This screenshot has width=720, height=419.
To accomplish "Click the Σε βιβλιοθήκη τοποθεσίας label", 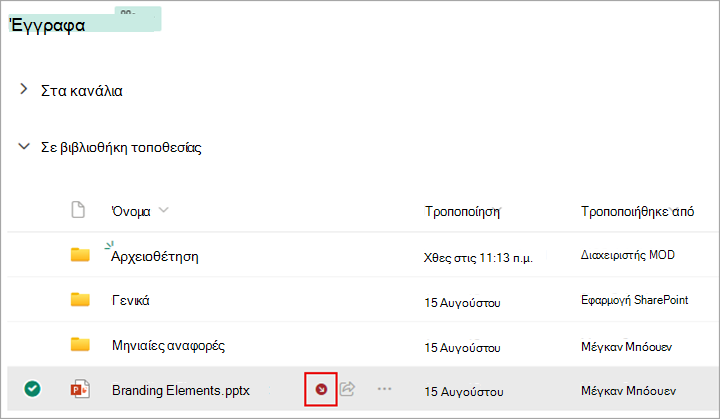I will point(121,147).
